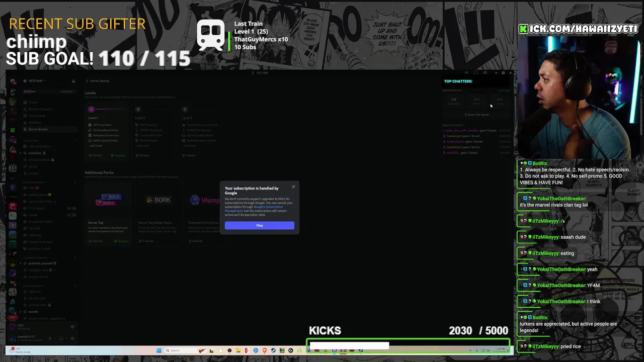Open Server Shop in the sidebar
The width and height of the screenshot is (644, 362).
[37, 116]
